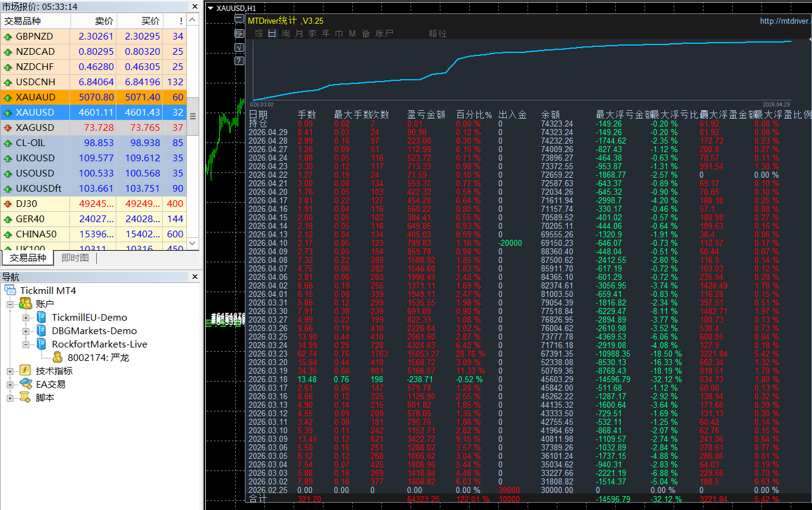Click the RockfortMarkets-Live server icon
This screenshot has width=812, height=510.
tap(41, 344)
